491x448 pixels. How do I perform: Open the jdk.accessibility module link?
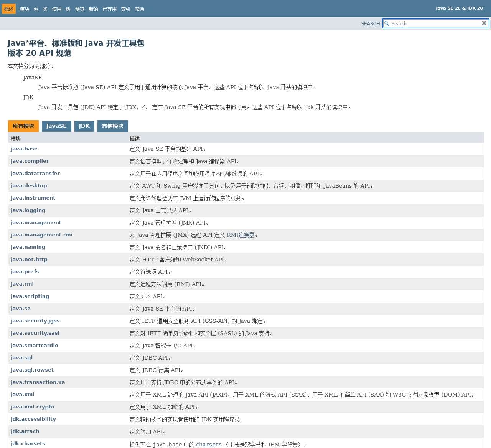click(x=33, y=419)
